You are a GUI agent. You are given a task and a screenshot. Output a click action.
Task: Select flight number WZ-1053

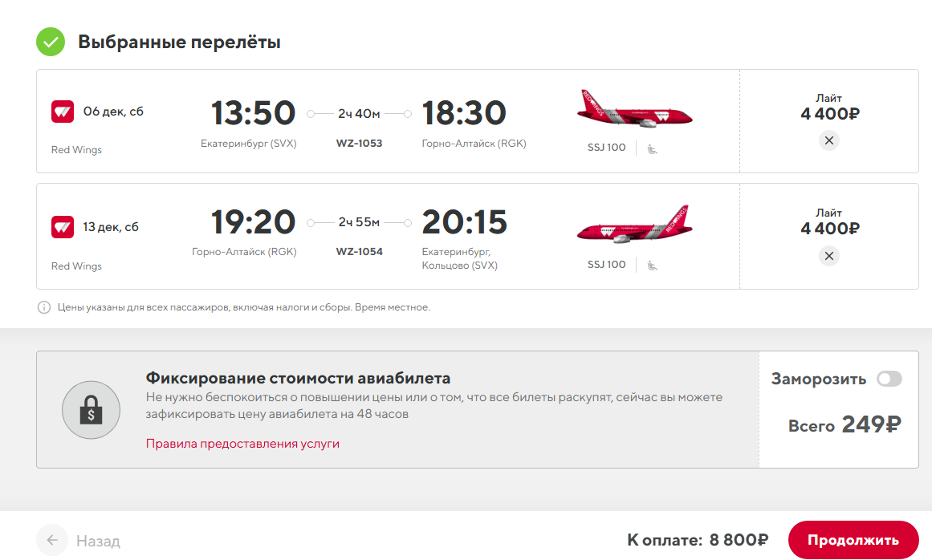coord(359,143)
